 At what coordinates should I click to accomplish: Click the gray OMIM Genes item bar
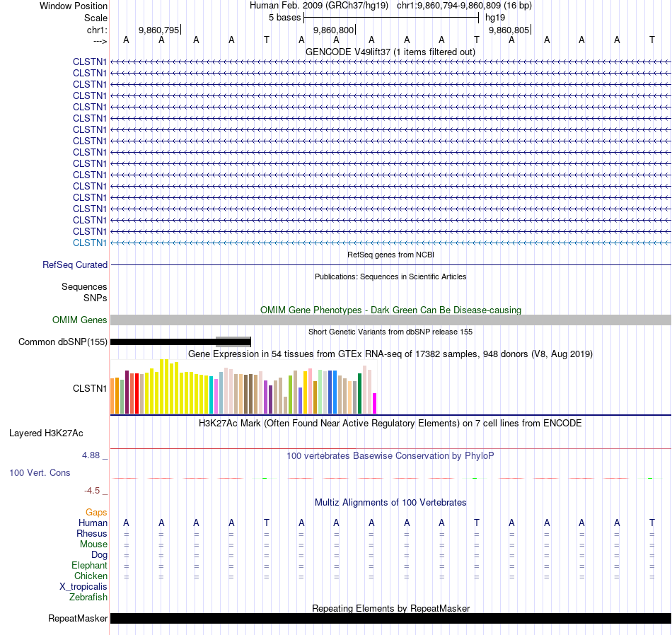[390, 320]
